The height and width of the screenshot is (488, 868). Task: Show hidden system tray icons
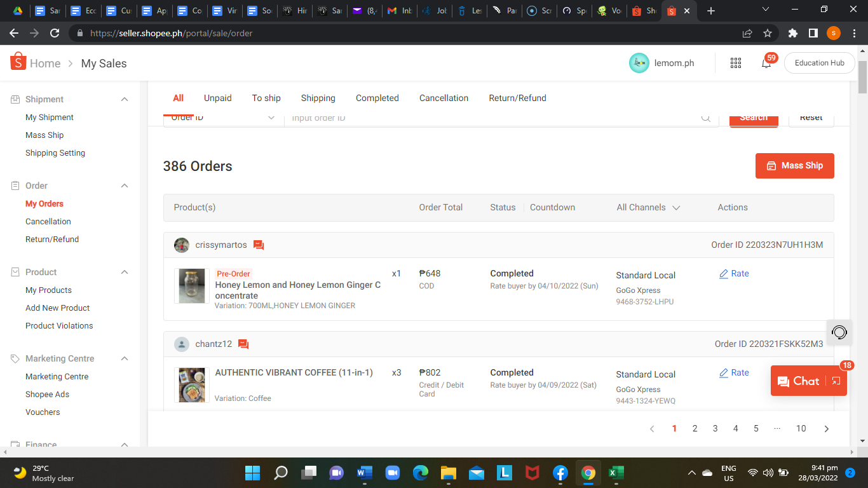(x=691, y=473)
